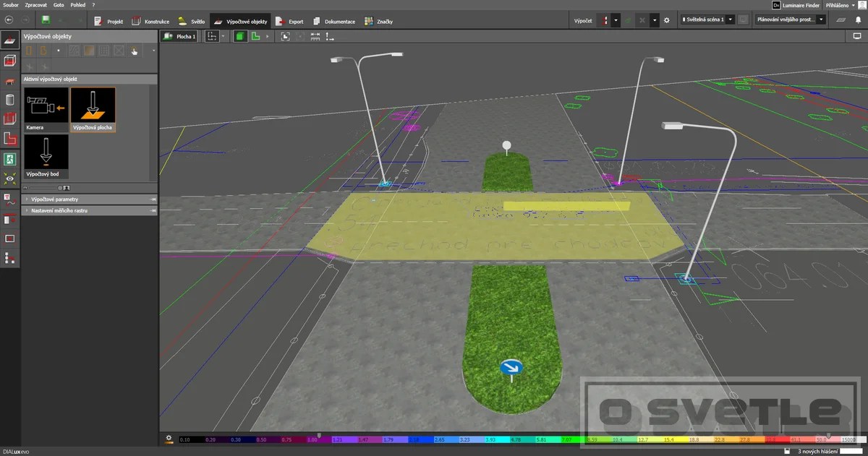Select the Výpočtový bod thumbnail

coord(46,156)
